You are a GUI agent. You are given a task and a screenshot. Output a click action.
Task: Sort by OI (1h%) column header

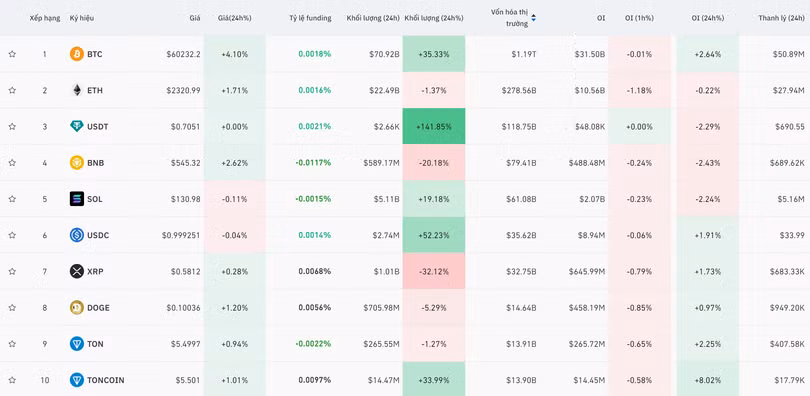[x=639, y=18]
